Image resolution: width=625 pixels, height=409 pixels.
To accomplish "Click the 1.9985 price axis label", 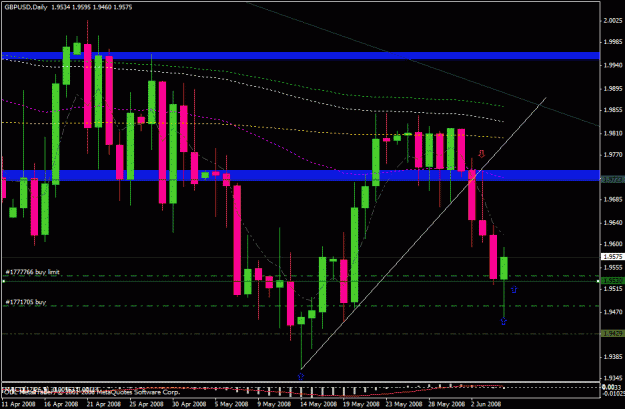I will pos(613,42).
